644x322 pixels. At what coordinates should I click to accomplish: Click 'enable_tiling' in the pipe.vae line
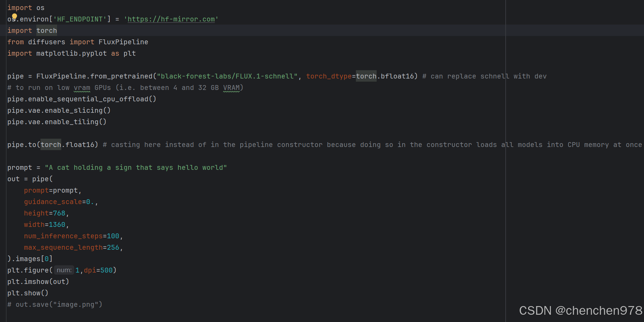[72, 122]
